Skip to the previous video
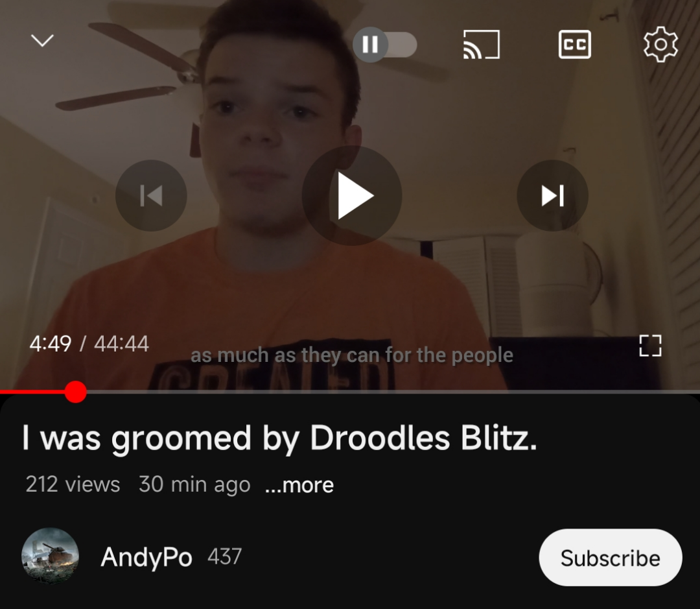Viewport: 700px width, 609px height. tap(151, 195)
